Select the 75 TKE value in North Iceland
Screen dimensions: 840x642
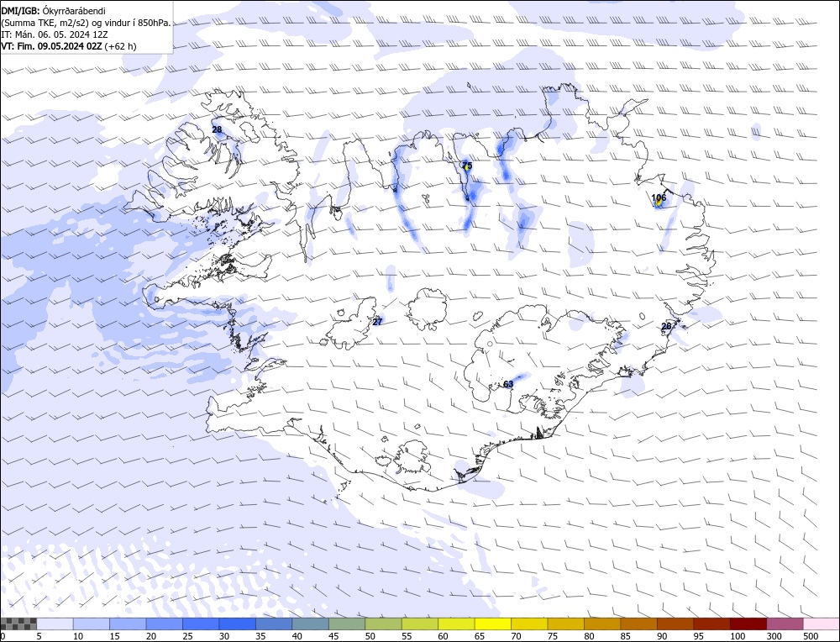pyautogui.click(x=466, y=165)
